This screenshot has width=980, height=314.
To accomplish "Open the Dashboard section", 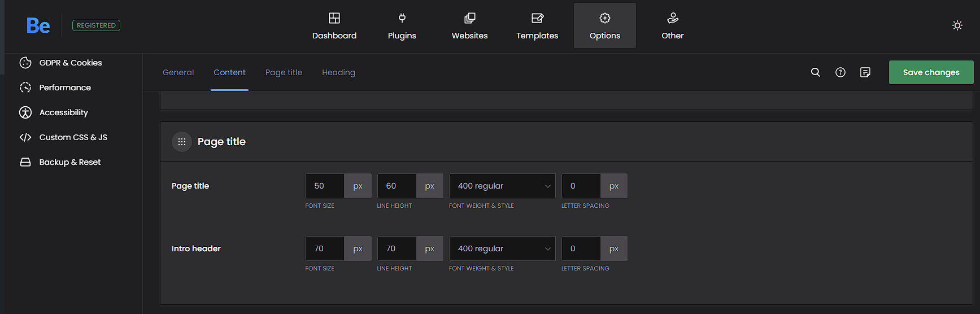I will click(x=334, y=26).
